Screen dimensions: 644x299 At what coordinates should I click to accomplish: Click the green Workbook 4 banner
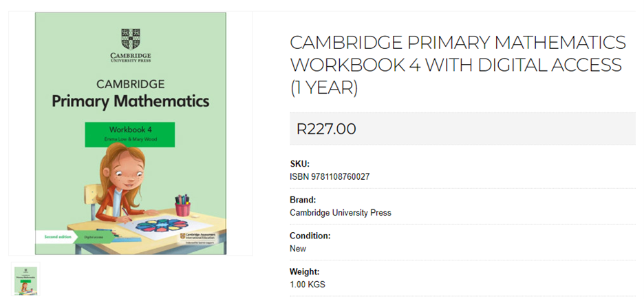coord(130,134)
